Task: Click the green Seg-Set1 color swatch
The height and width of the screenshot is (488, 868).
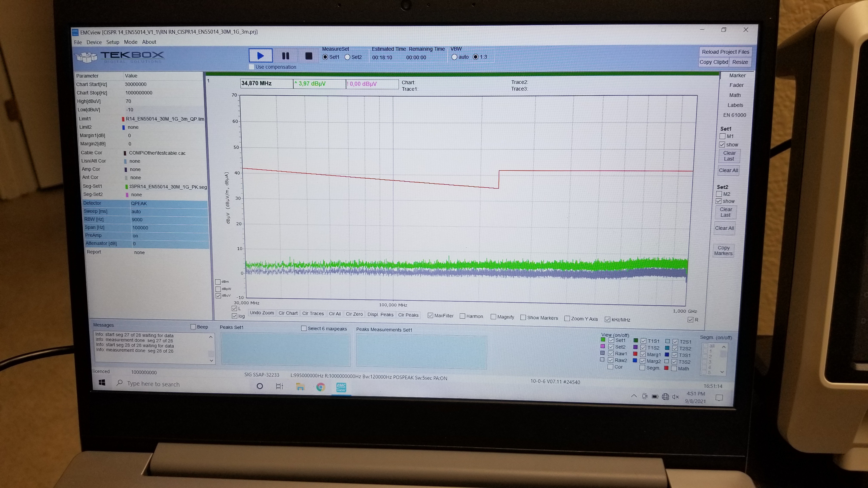Action: tap(127, 187)
